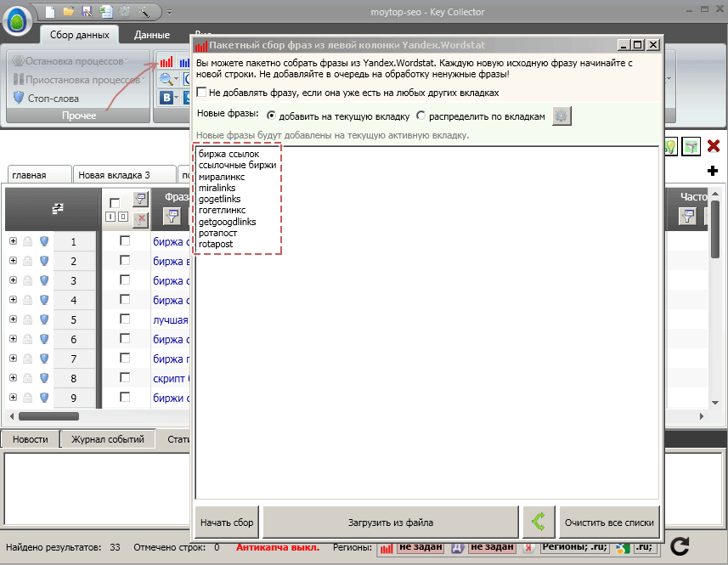The image size is (728, 565).
Task: Click the horizontal table scrollbar thumb
Action: tap(48, 416)
